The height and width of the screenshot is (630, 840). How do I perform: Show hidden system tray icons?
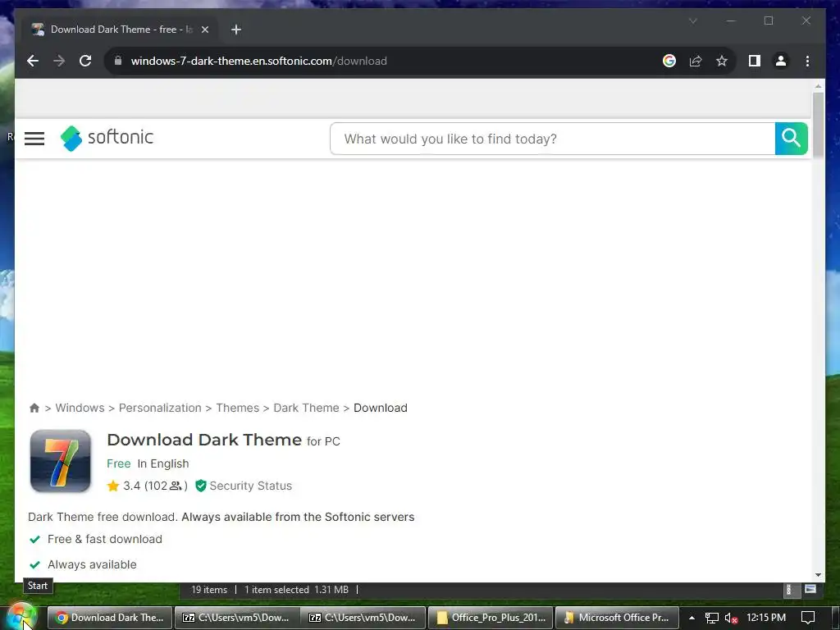point(692,618)
